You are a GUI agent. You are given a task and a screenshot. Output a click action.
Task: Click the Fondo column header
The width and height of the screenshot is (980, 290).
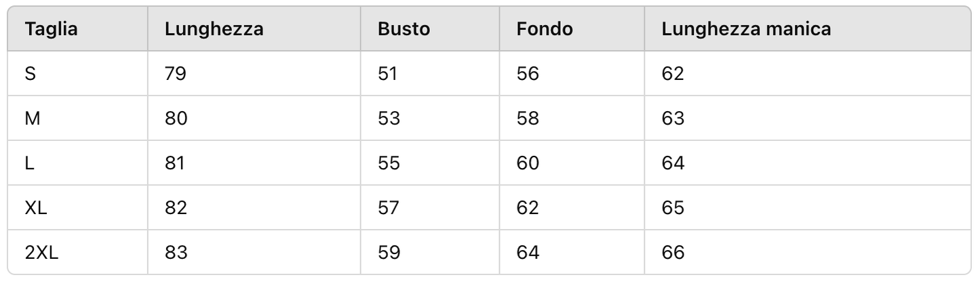tap(544, 29)
